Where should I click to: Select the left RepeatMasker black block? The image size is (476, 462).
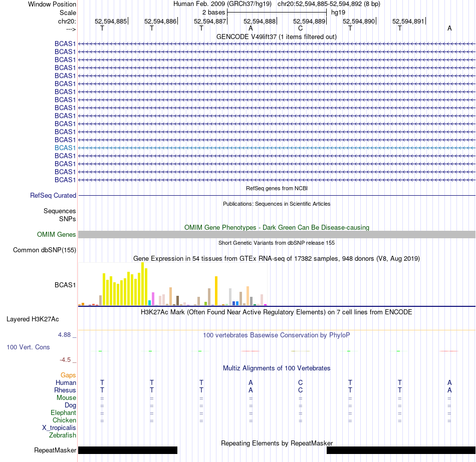[x=128, y=450]
